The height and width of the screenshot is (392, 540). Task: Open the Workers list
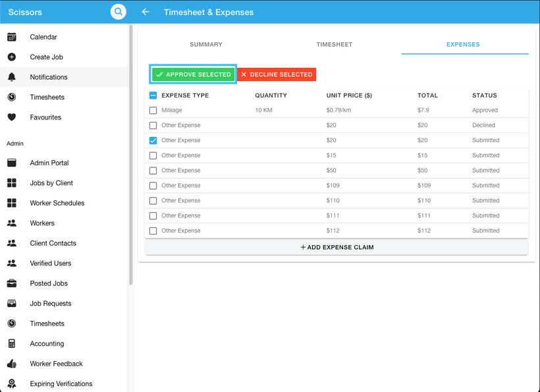pyautogui.click(x=43, y=223)
